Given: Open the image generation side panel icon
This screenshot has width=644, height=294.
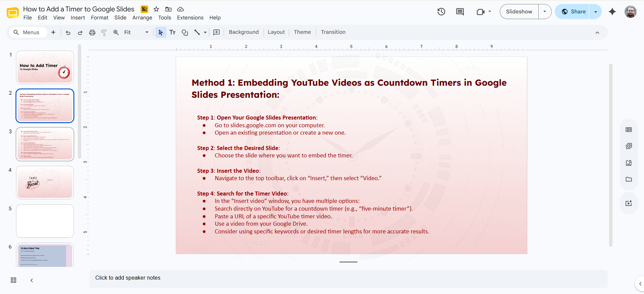Looking at the screenshot, I should point(629,163).
